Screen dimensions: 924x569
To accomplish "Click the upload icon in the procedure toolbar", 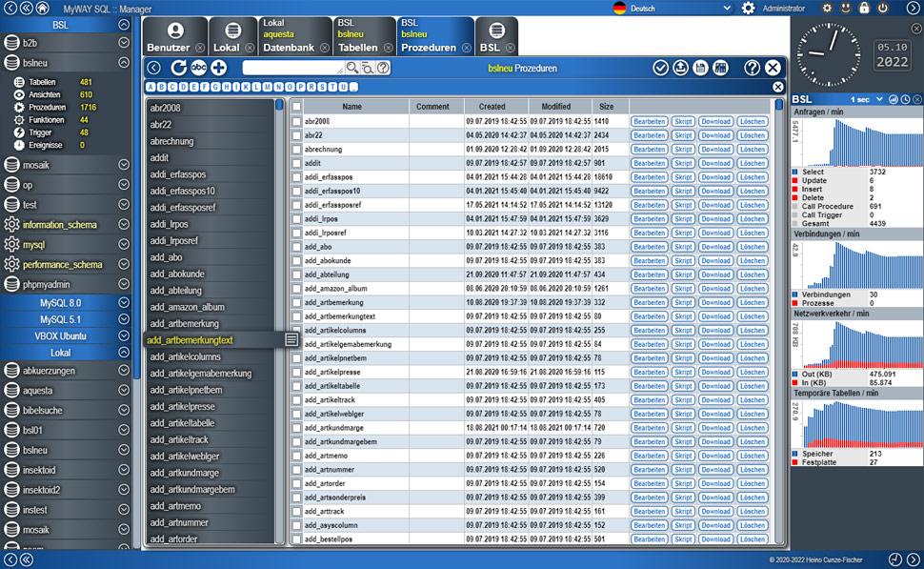I will point(680,68).
